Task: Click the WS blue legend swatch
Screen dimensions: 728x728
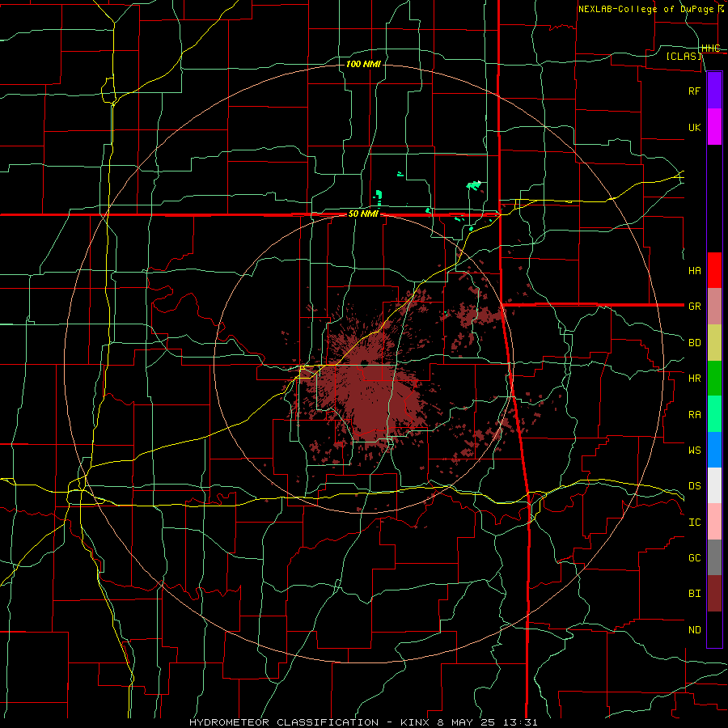Action: pos(714,450)
